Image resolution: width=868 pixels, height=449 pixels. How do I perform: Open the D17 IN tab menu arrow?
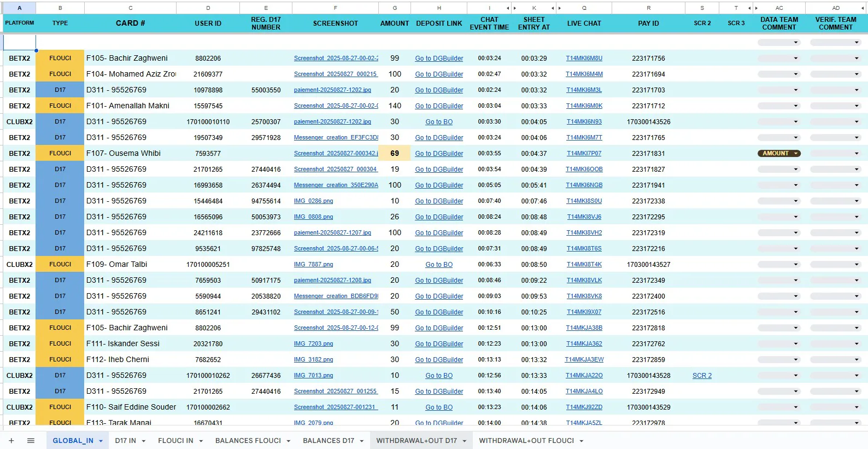[x=143, y=441]
